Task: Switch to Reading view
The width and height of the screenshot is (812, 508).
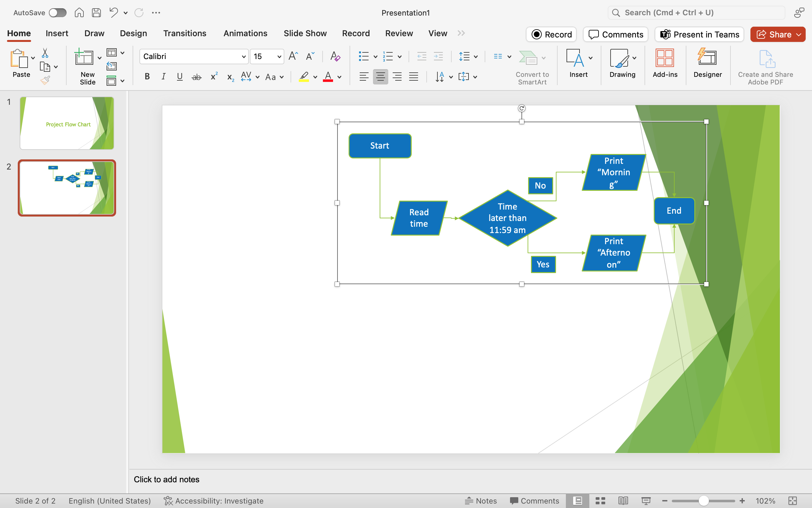Action: 623,501
